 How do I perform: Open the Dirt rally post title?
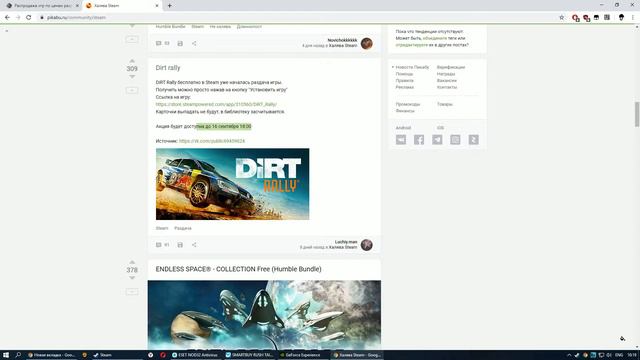pos(168,68)
